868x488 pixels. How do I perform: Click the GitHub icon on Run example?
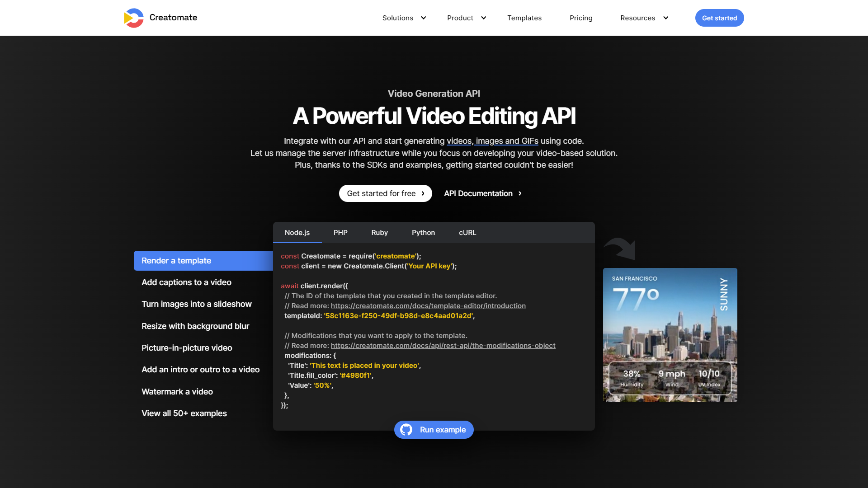pos(406,430)
